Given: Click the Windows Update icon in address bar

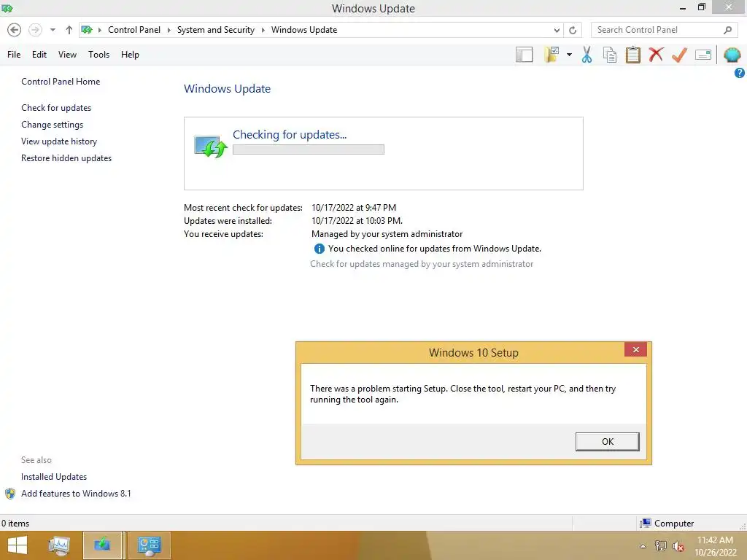Looking at the screenshot, I should (87, 30).
